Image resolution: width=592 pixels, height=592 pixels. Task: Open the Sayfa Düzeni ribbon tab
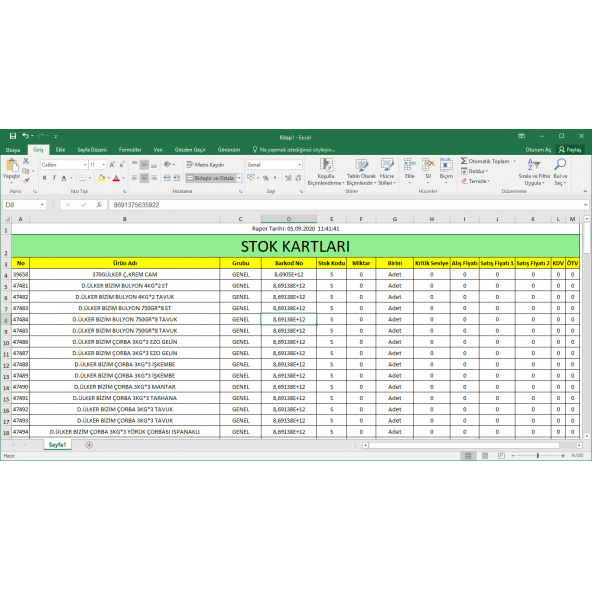point(92,150)
